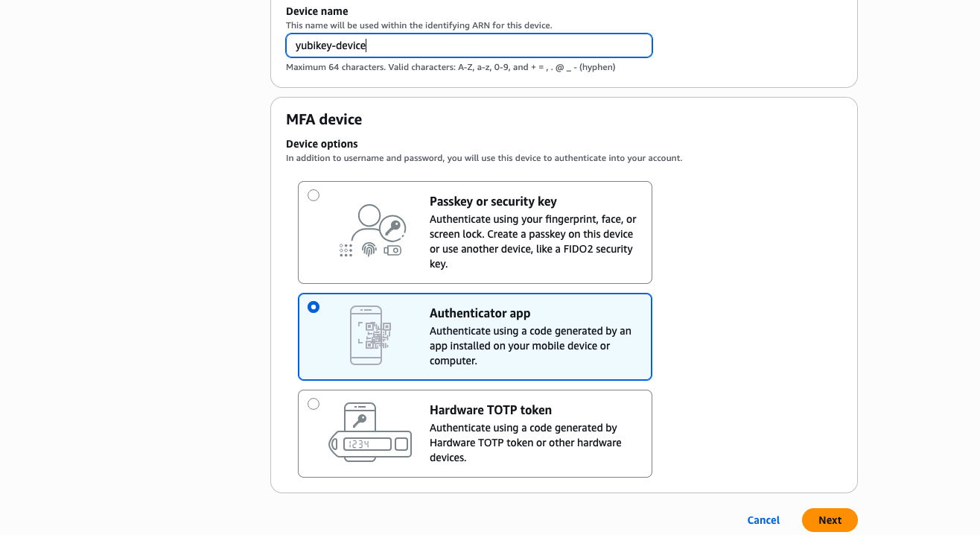Click the highlighted Authenticator app card
The width and height of the screenshot is (980, 535).
coord(474,336)
